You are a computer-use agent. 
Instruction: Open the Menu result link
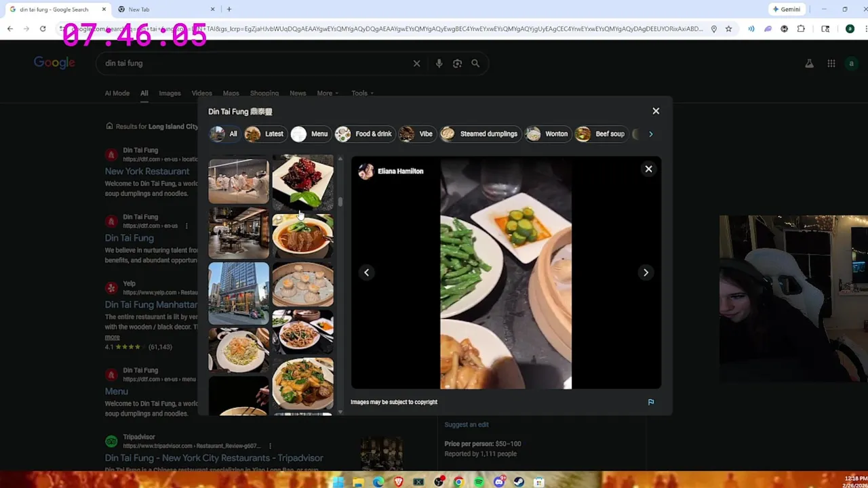(x=116, y=391)
